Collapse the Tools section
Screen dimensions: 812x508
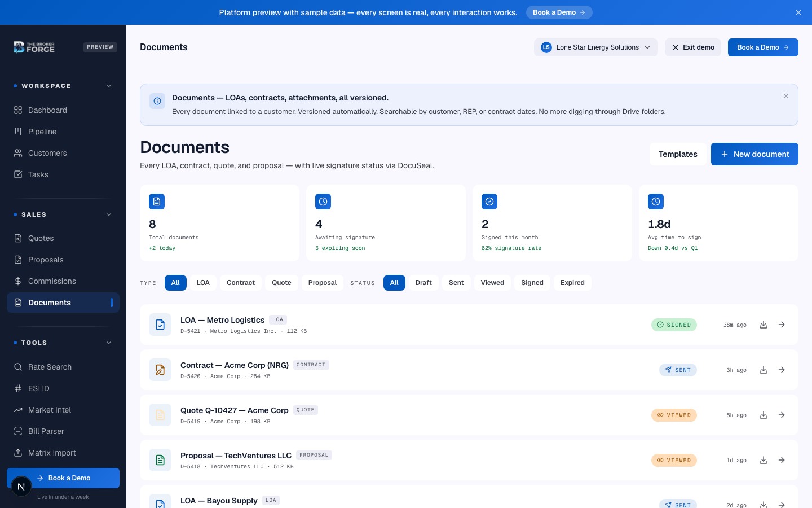click(x=109, y=343)
